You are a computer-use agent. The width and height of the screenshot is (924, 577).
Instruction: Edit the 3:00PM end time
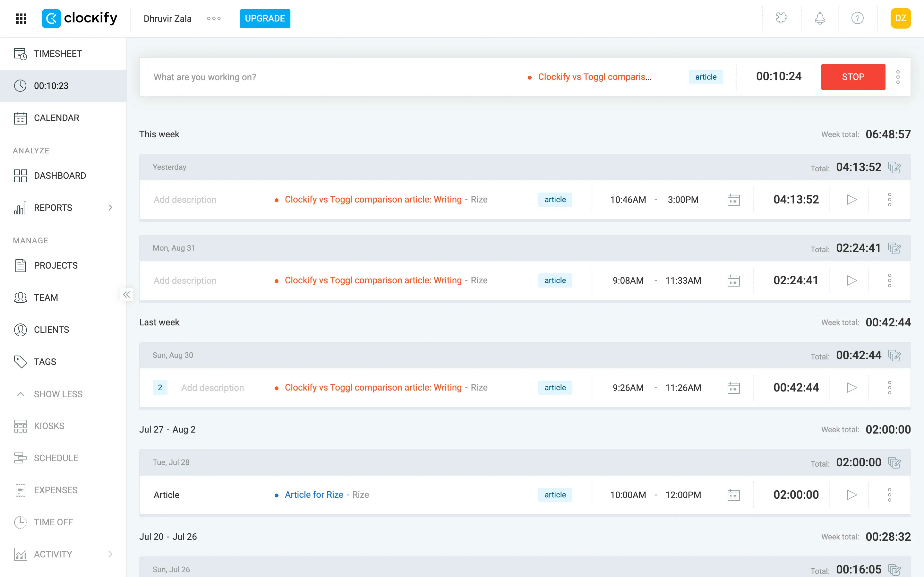[x=683, y=200]
